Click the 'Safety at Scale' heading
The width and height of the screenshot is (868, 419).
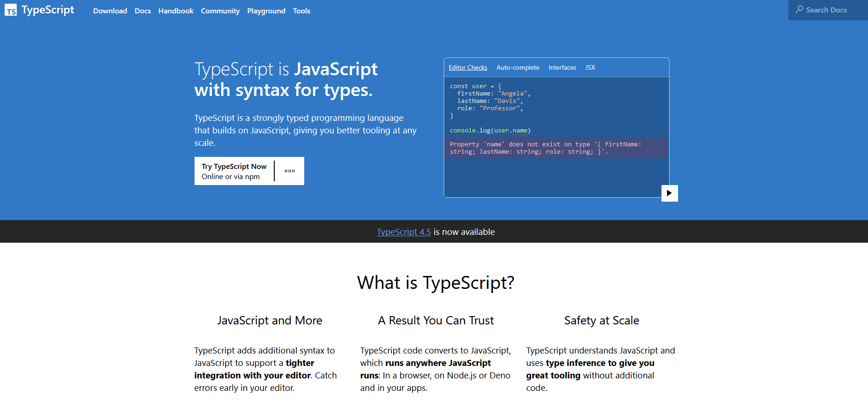[x=602, y=320]
